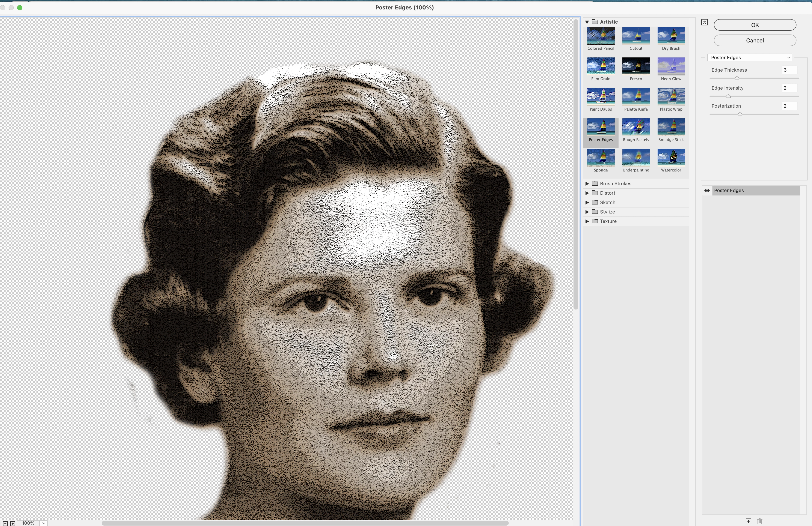This screenshot has height=526, width=812.
Task: Choose the Watercolor filter thumbnail
Action: [x=671, y=158]
